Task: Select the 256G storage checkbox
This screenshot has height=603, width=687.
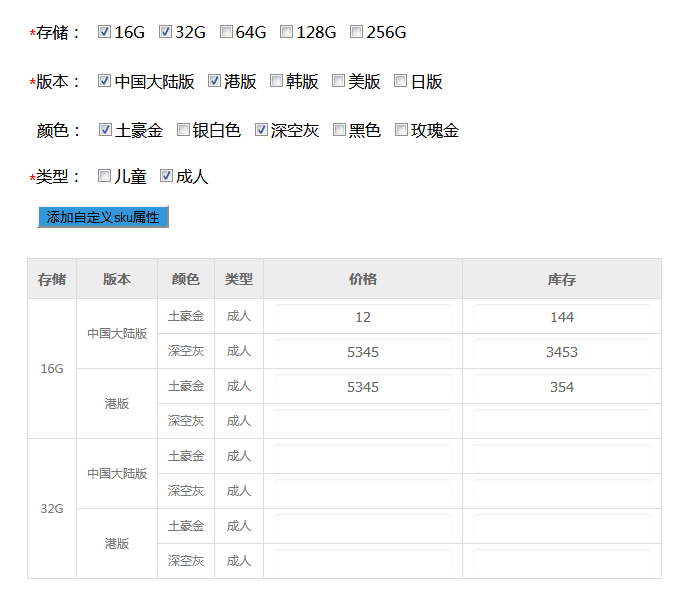Action: [x=357, y=32]
